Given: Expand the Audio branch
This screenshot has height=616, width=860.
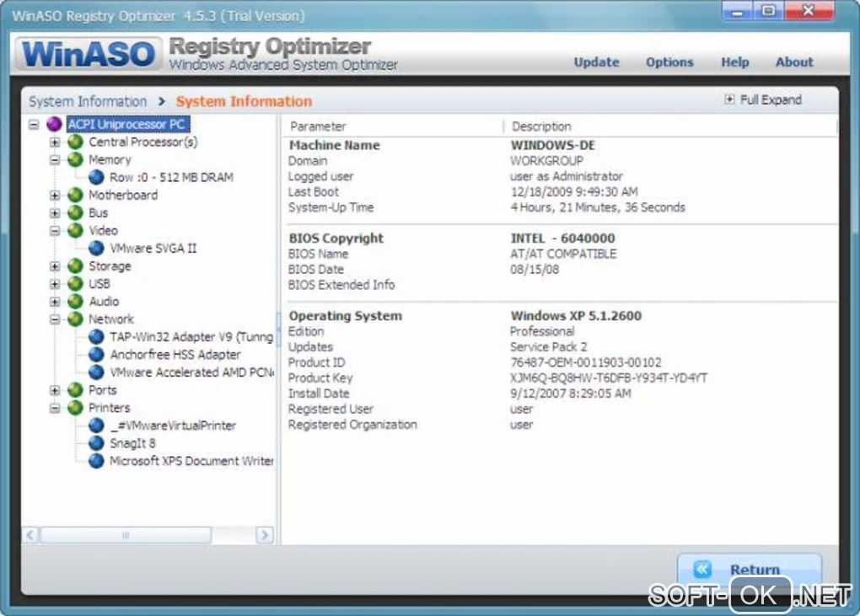Looking at the screenshot, I should pos(55,302).
